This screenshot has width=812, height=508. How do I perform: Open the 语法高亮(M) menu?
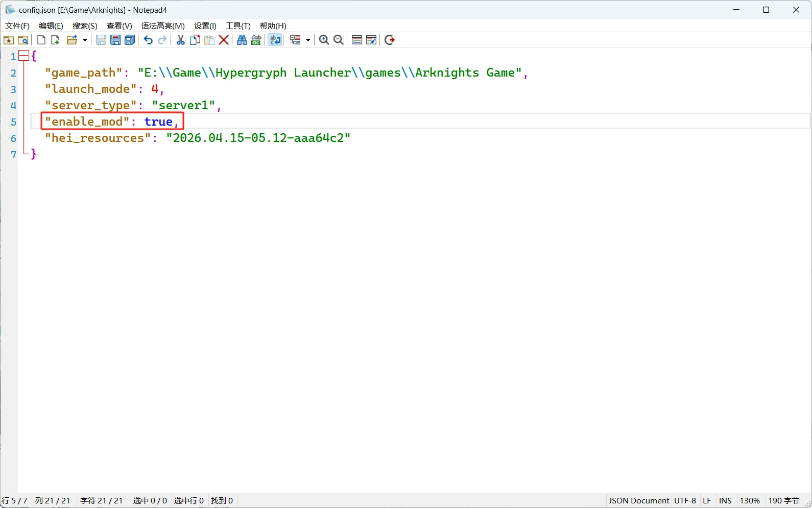click(163, 26)
